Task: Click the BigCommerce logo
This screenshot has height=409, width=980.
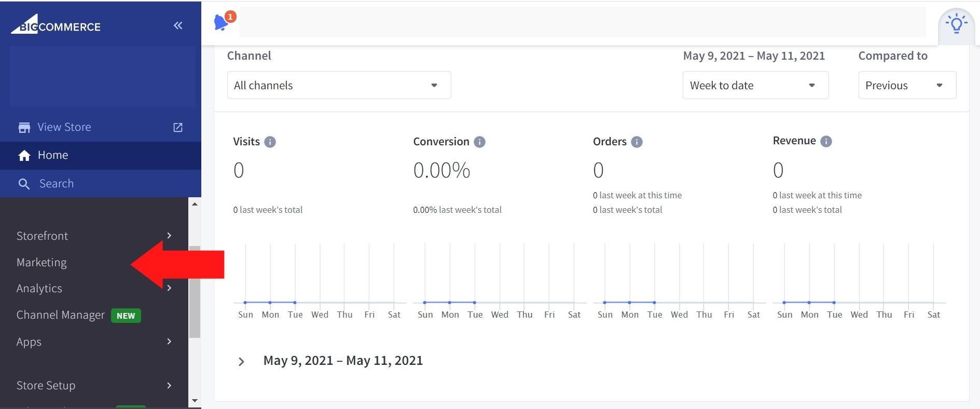Action: coord(57,26)
